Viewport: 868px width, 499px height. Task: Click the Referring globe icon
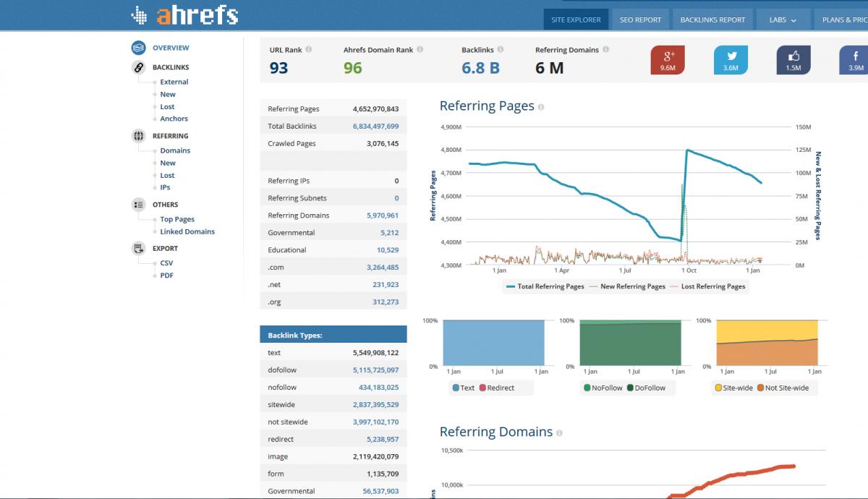138,136
